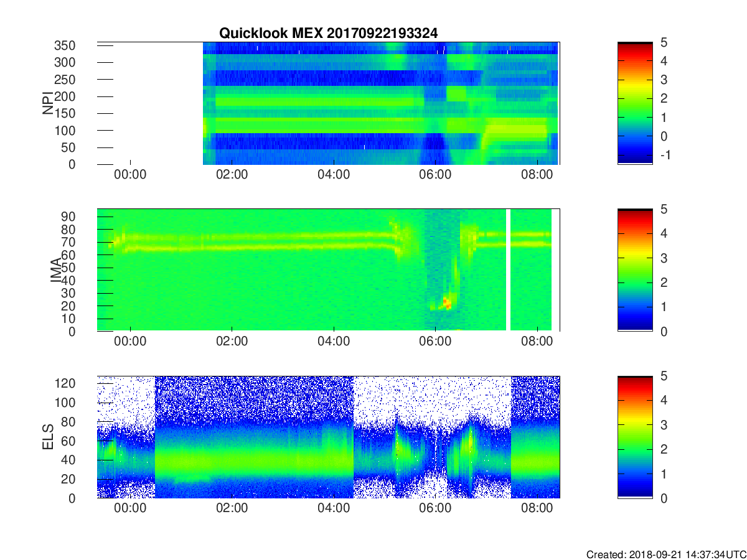Click the NPI axis label

(x=49, y=103)
